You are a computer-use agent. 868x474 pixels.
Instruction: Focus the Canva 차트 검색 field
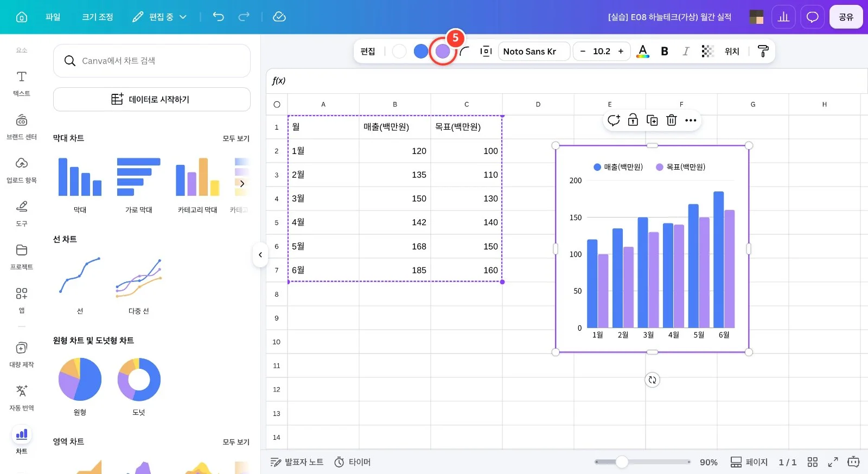(152, 61)
